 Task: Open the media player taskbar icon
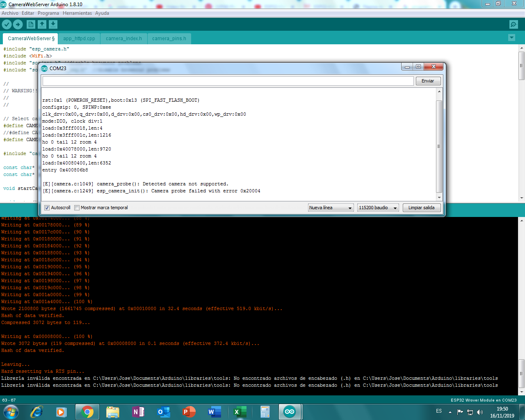coord(62,411)
